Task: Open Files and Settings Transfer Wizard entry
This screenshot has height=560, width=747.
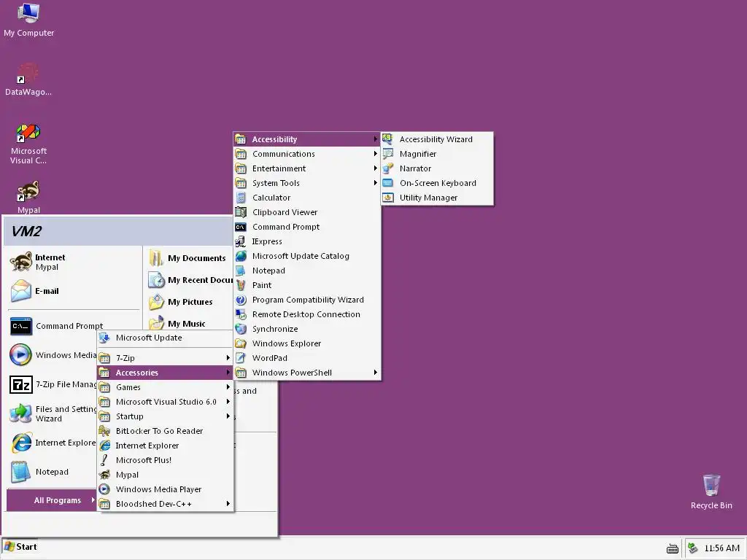Action: (x=53, y=414)
